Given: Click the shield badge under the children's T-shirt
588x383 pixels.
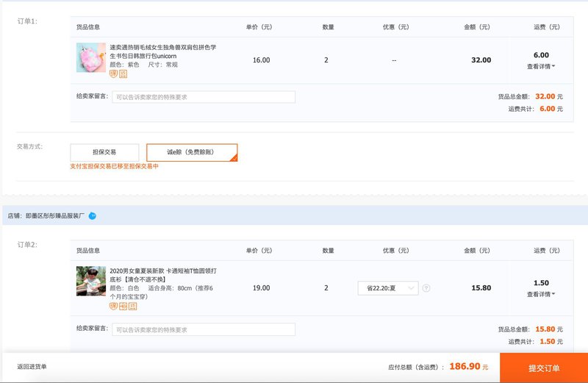Looking at the screenshot, I should coord(114,306).
